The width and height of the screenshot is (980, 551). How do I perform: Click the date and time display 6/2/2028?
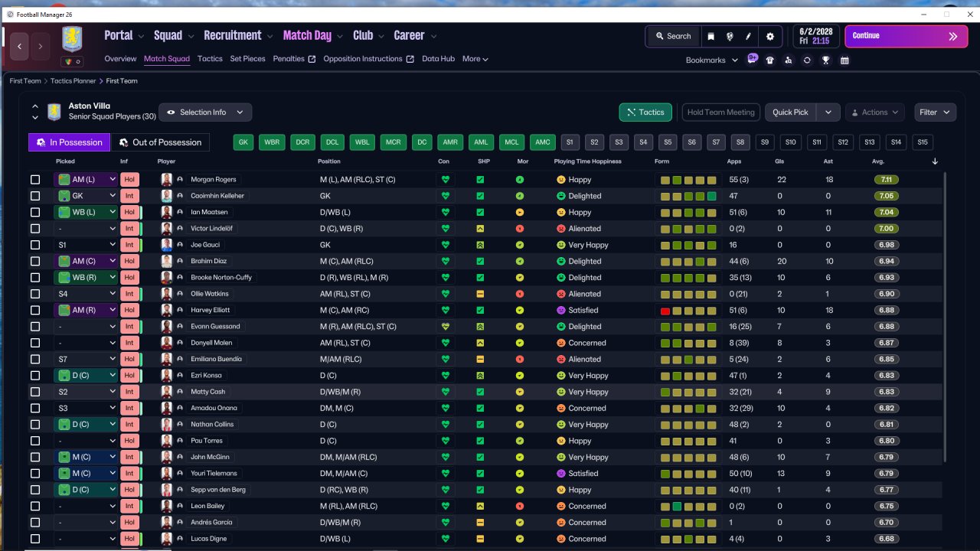click(x=815, y=36)
